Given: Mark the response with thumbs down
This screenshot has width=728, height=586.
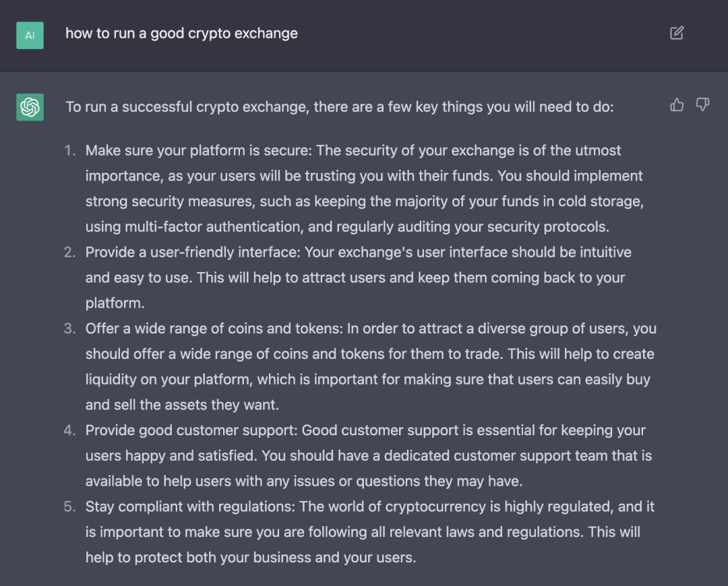Looking at the screenshot, I should [702, 105].
